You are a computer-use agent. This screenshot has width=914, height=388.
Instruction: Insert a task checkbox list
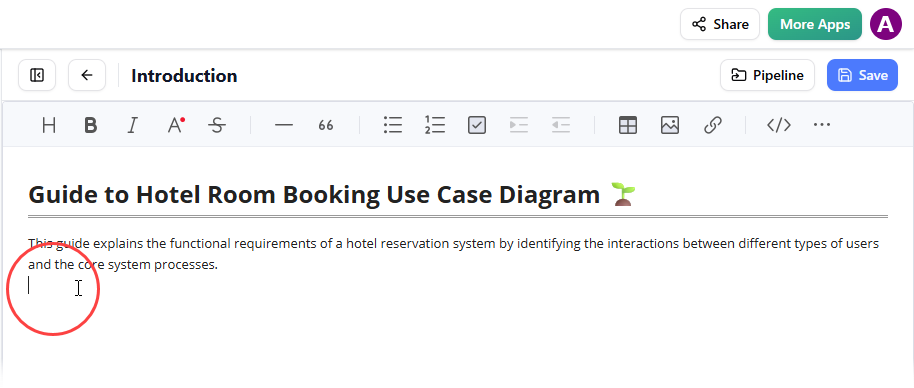[477, 125]
